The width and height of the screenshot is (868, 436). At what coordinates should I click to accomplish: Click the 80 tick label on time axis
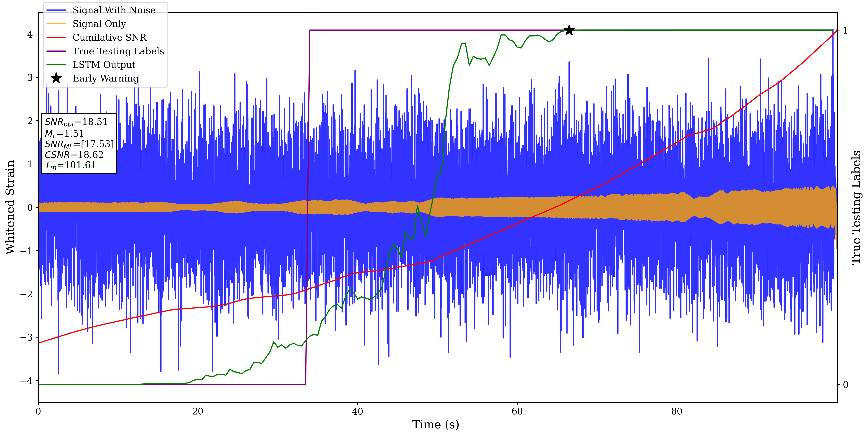pyautogui.click(x=677, y=411)
